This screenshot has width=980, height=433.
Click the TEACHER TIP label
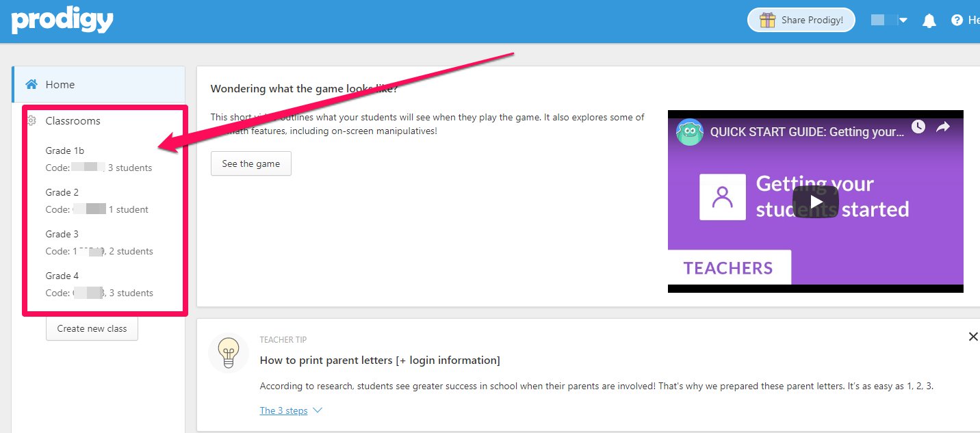tap(283, 340)
